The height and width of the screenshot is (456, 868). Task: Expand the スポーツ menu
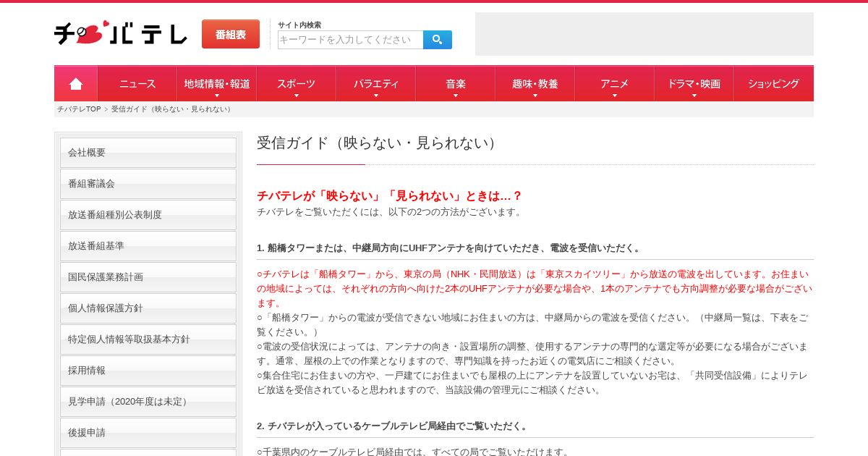[297, 84]
